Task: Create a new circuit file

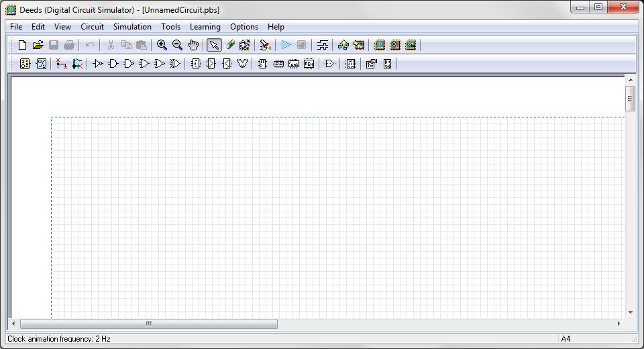Action: (x=23, y=45)
